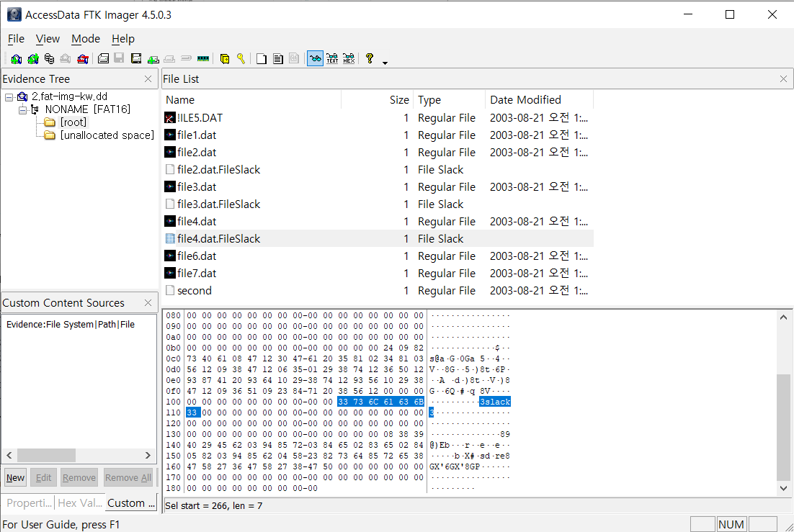Switch to the Custom Content tab

click(x=131, y=503)
